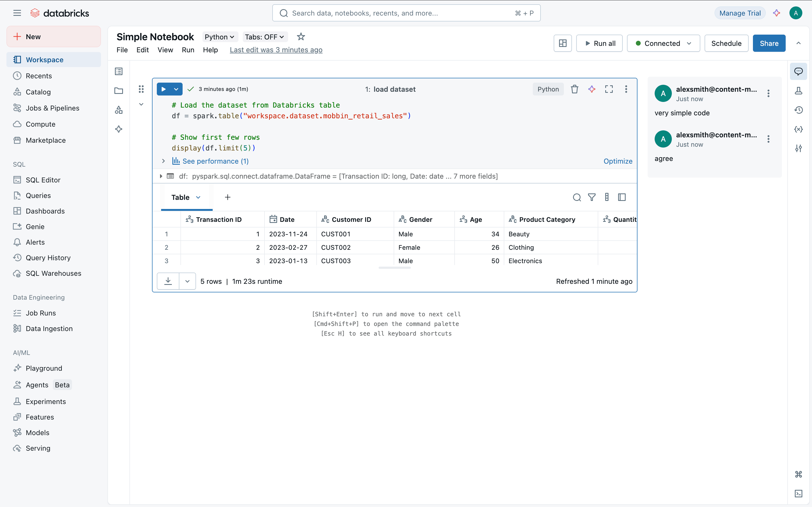The height and width of the screenshot is (507, 812).
Task: Open the comments panel icon in right sidebar
Action: tap(798, 71)
